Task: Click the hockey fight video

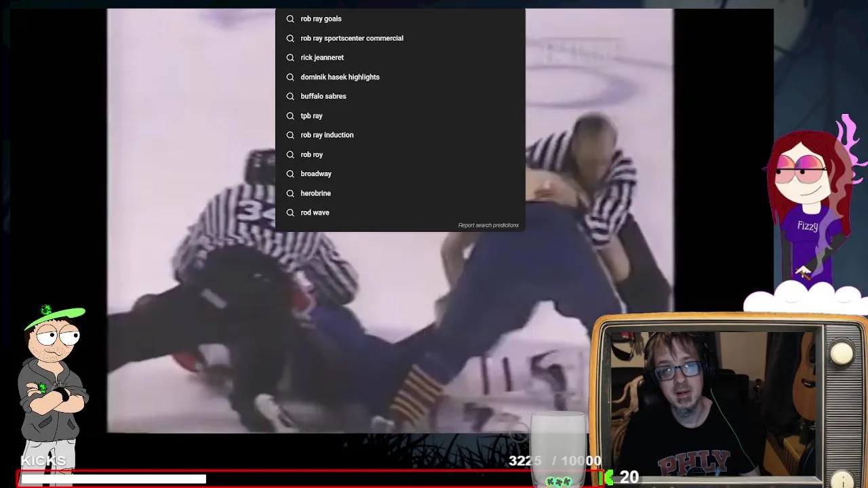Action: pos(390,220)
